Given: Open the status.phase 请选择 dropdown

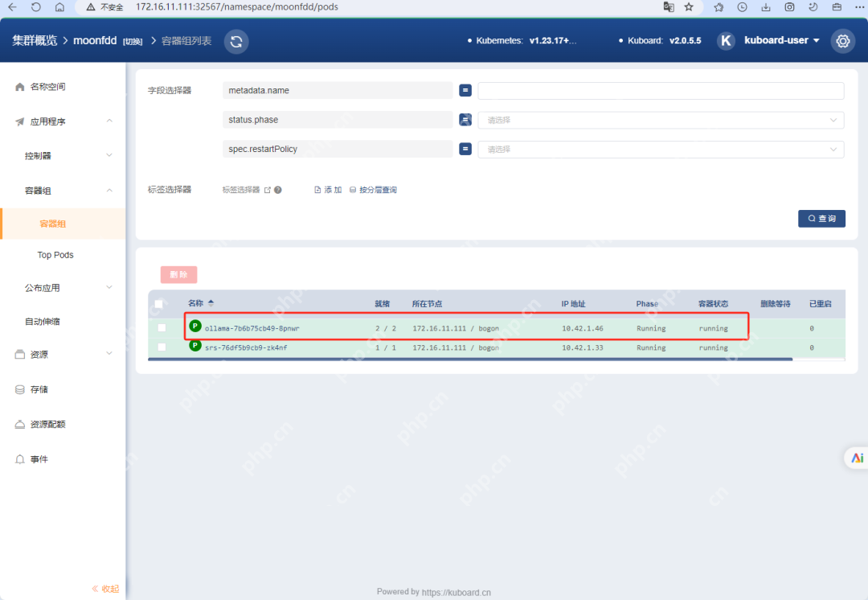Looking at the screenshot, I should click(661, 119).
